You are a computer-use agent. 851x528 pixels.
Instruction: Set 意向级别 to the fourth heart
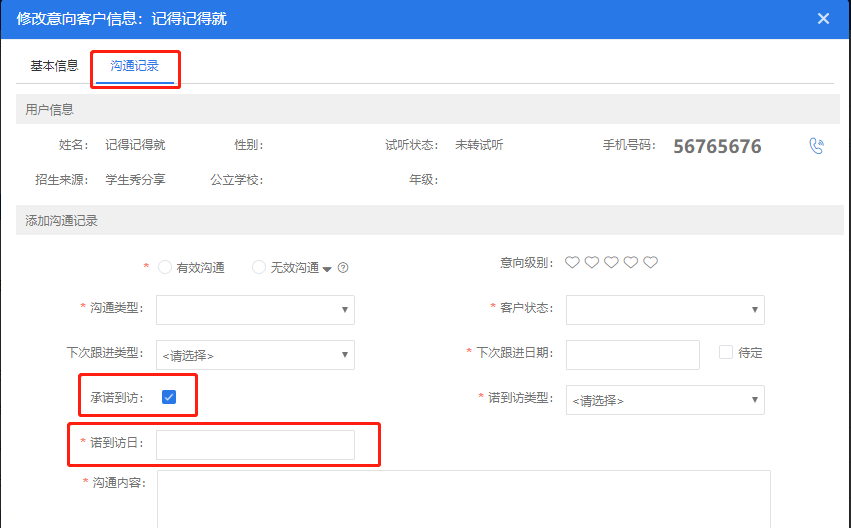tap(631, 263)
